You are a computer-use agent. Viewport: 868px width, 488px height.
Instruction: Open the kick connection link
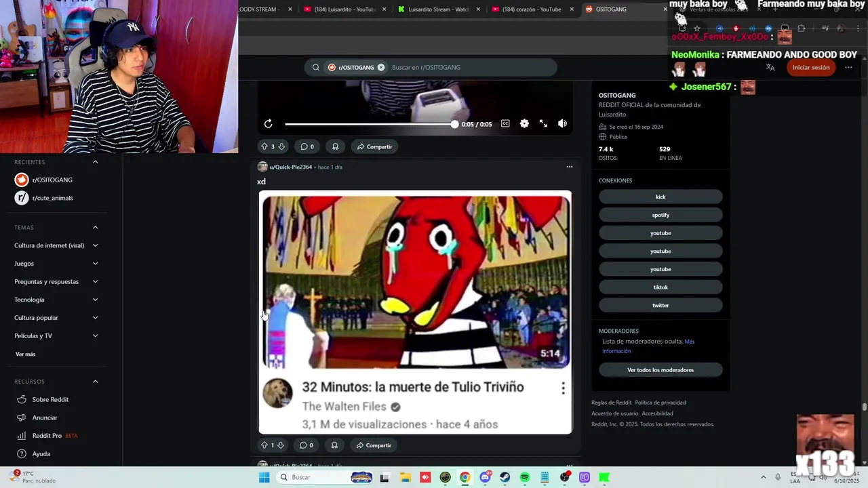pyautogui.click(x=660, y=197)
